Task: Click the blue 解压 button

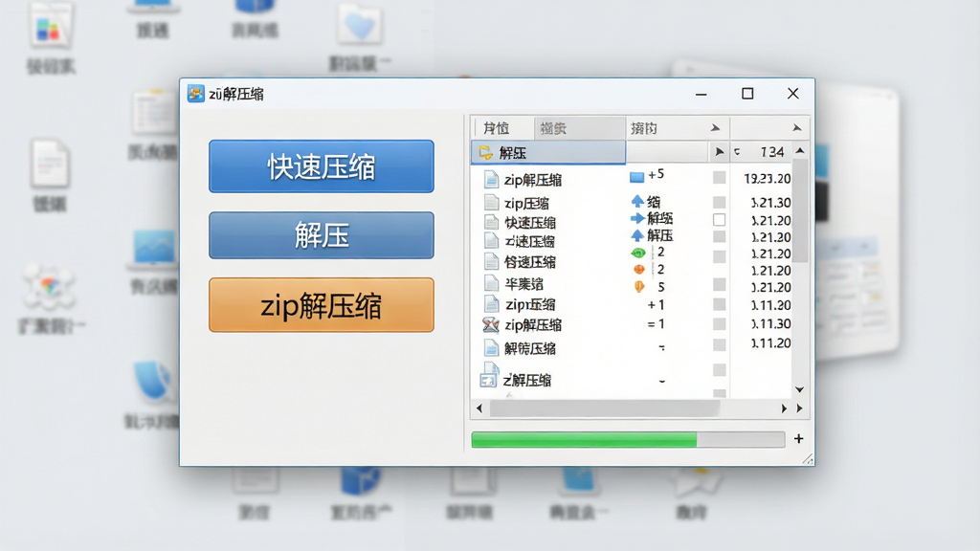Action: pyautogui.click(x=322, y=235)
